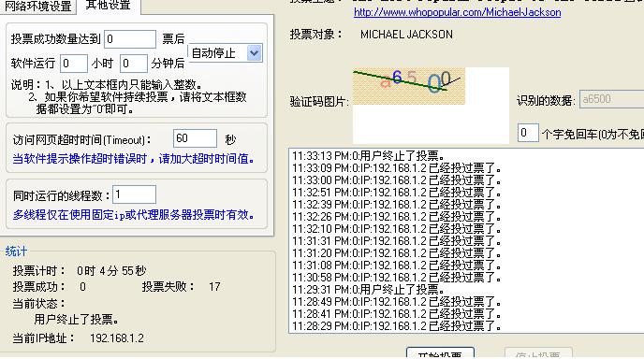
Task: Click the blue multithread hint 多线程仅在使用固定ip
Action: coord(134,215)
